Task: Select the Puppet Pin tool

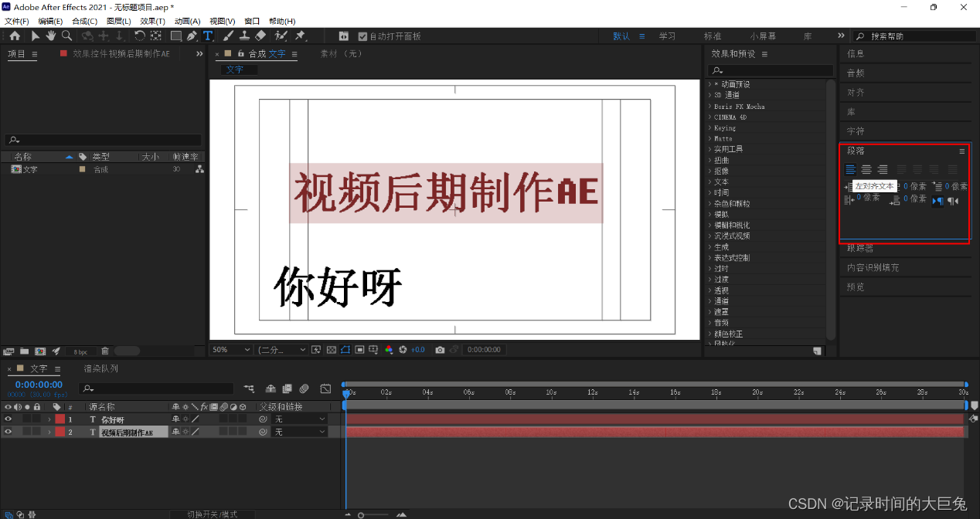Action: click(x=300, y=36)
